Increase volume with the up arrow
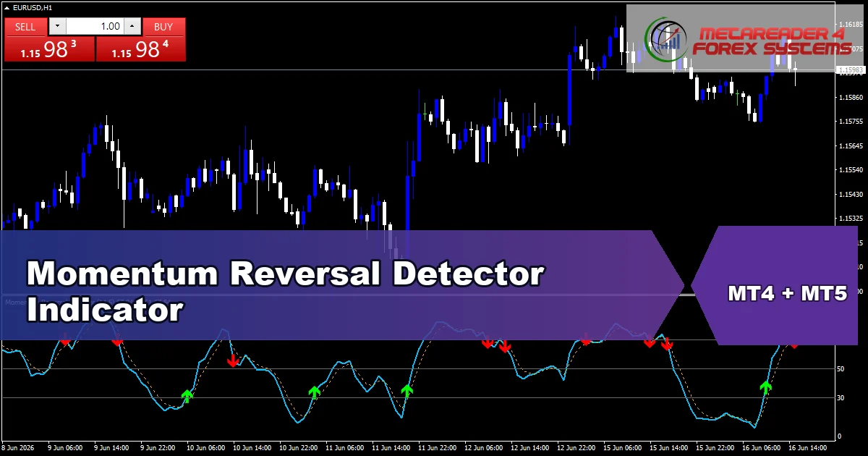Image resolution: width=868 pixels, height=456 pixels. pyautogui.click(x=132, y=27)
